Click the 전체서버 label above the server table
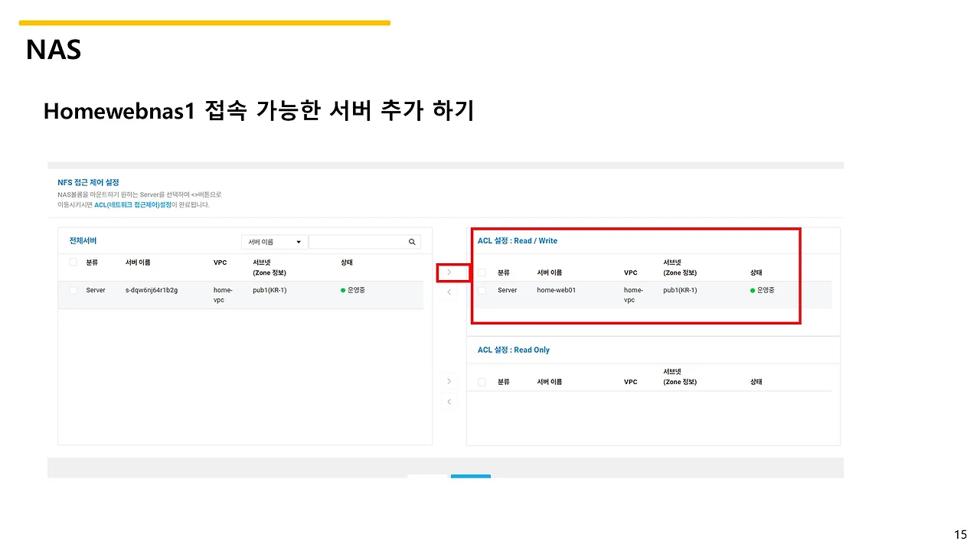The width and height of the screenshot is (980, 551). [x=82, y=241]
